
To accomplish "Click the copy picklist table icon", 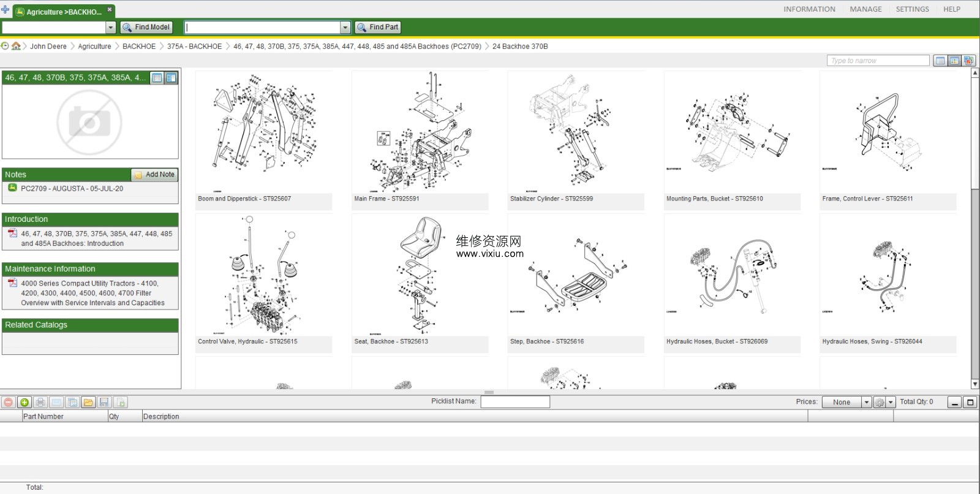I will [72, 402].
